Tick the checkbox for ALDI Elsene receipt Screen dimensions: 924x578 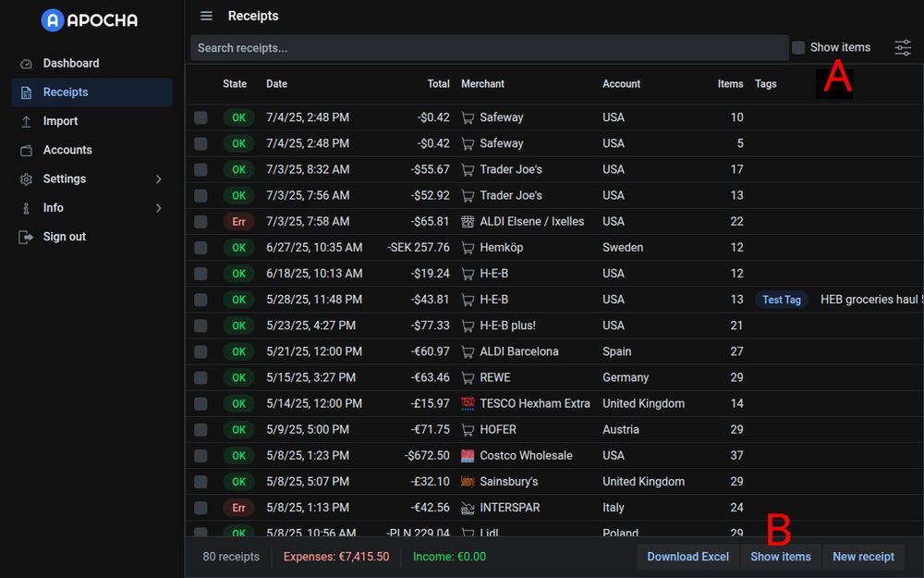pos(201,221)
